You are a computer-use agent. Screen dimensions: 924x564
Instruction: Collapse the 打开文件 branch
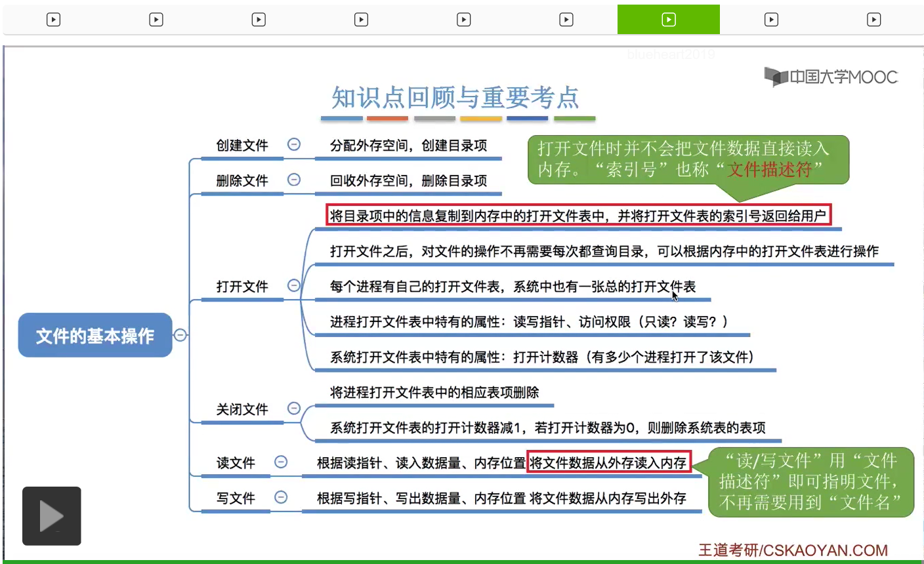(294, 285)
